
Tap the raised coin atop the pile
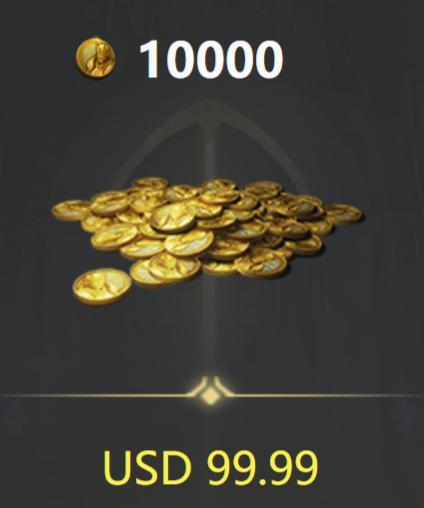(173, 217)
